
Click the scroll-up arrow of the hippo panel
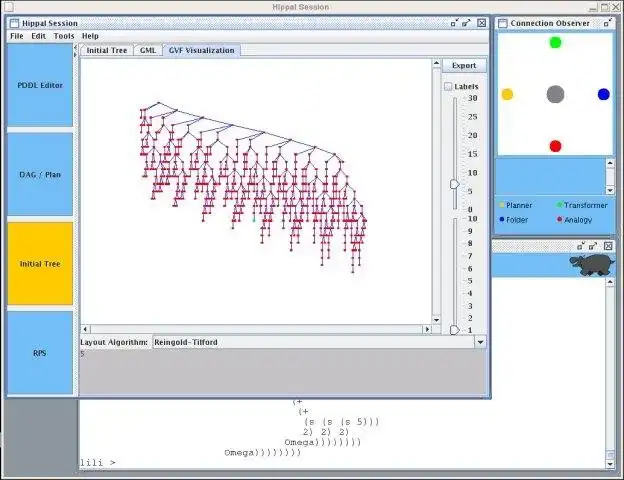[610, 282]
